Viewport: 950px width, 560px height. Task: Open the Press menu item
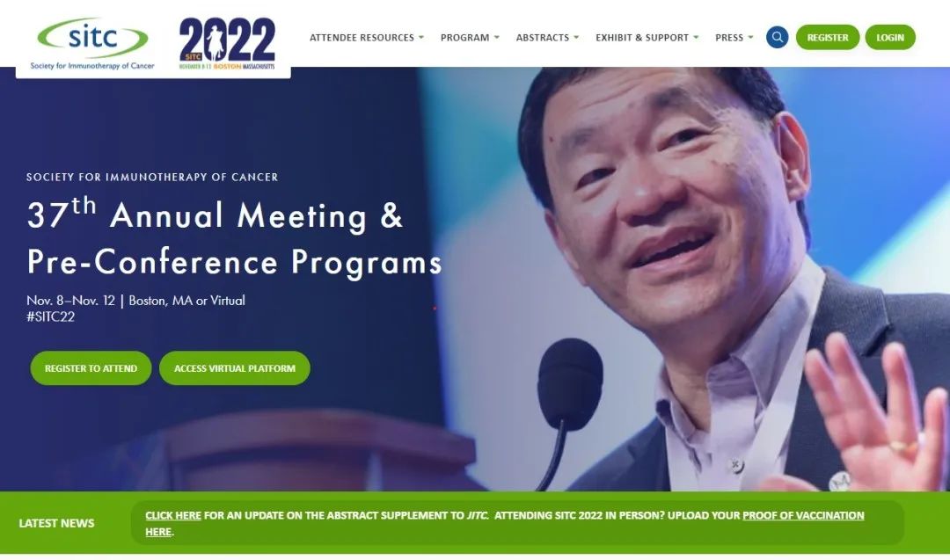point(729,38)
